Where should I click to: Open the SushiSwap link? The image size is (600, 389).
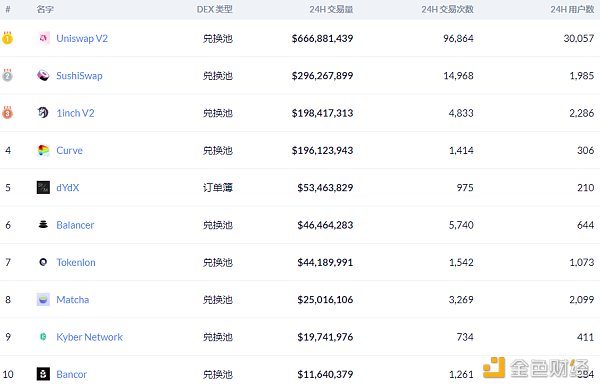[79, 76]
